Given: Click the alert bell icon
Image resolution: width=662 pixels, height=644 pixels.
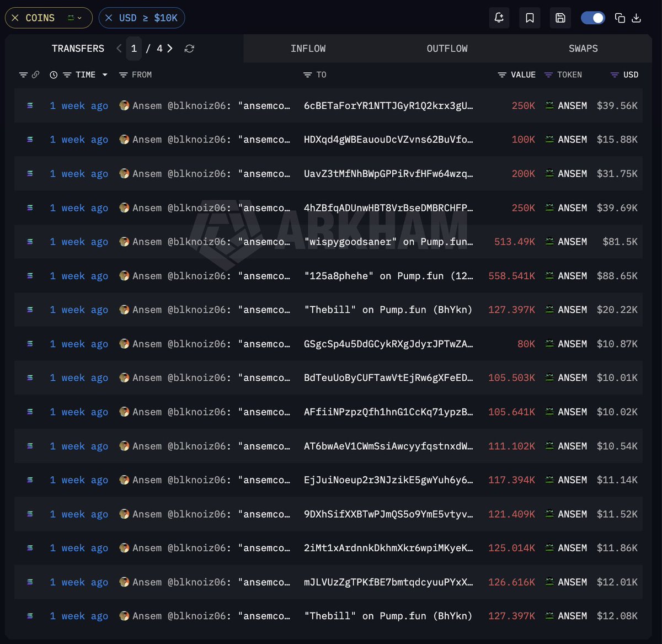Looking at the screenshot, I should (x=499, y=18).
